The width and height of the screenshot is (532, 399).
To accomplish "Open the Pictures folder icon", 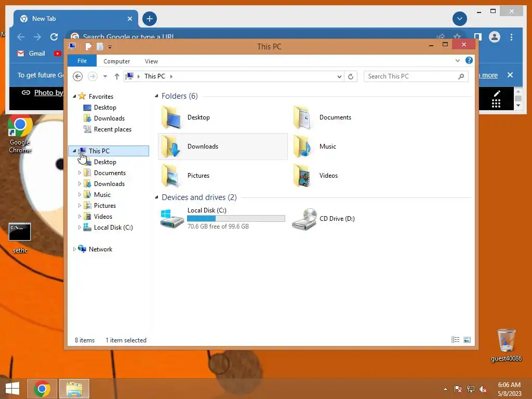I will (x=170, y=176).
